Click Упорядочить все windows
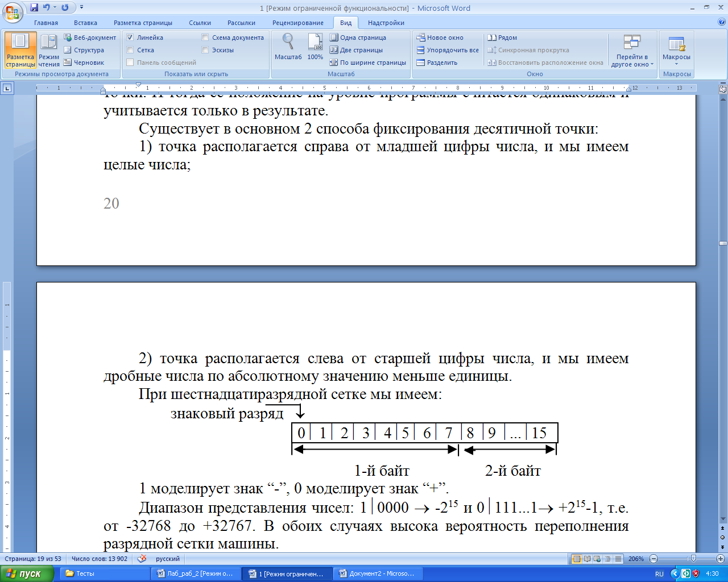728x582 pixels. [448, 50]
